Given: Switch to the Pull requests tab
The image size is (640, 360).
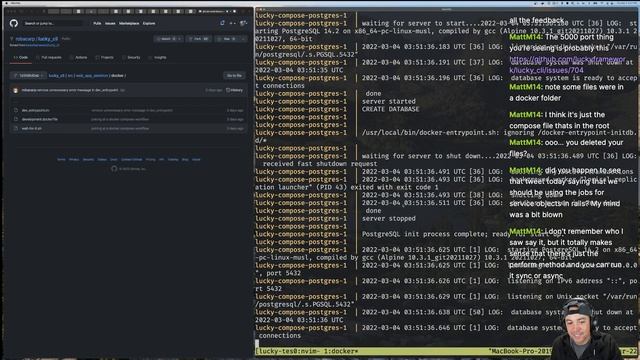Looking at the screenshot, I should click(49, 58).
